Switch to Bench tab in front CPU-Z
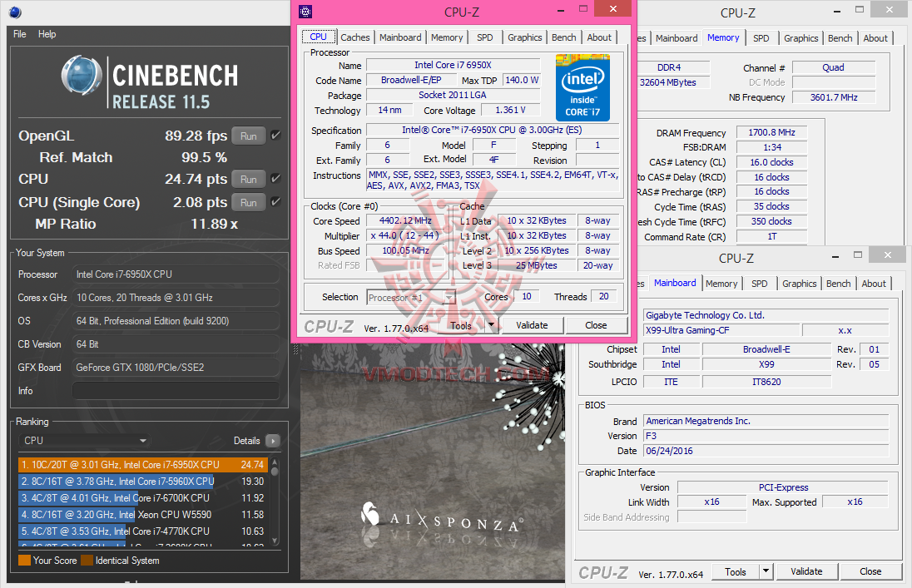 (563, 37)
